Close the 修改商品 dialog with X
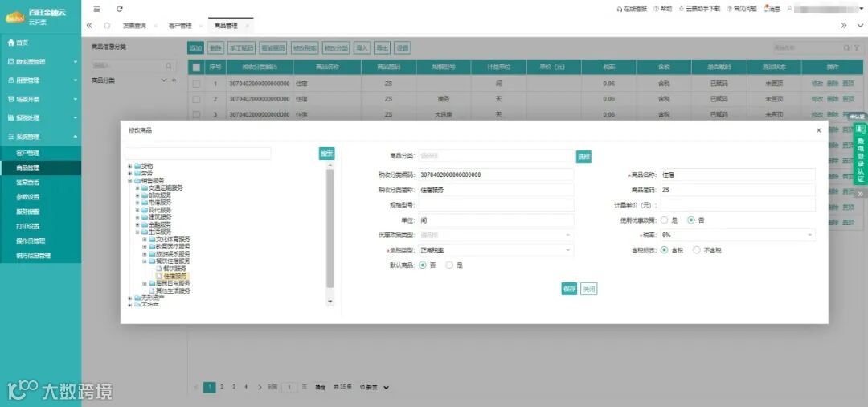868x407 pixels. (818, 130)
